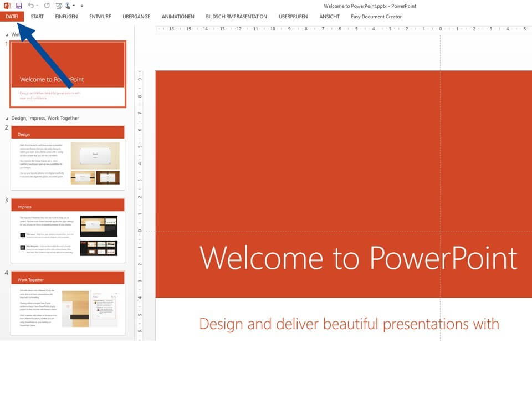Open the DATEI tab
Viewport: 532px width, 399px height.
pyautogui.click(x=12, y=16)
